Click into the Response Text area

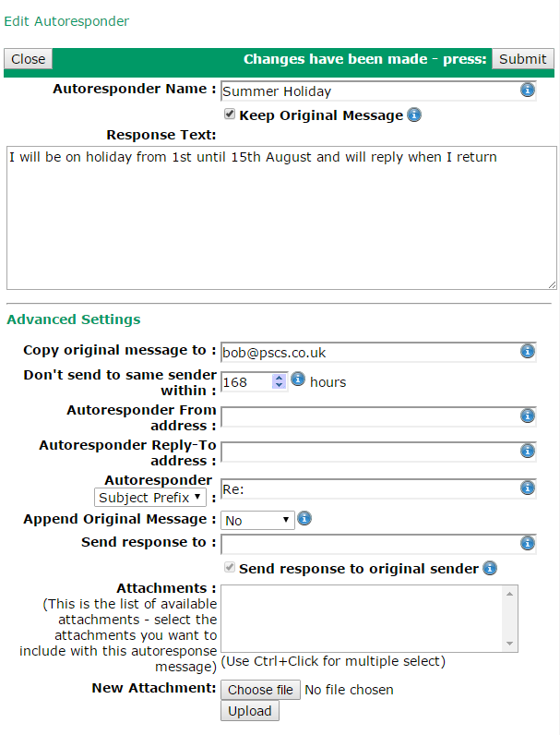pos(281,218)
